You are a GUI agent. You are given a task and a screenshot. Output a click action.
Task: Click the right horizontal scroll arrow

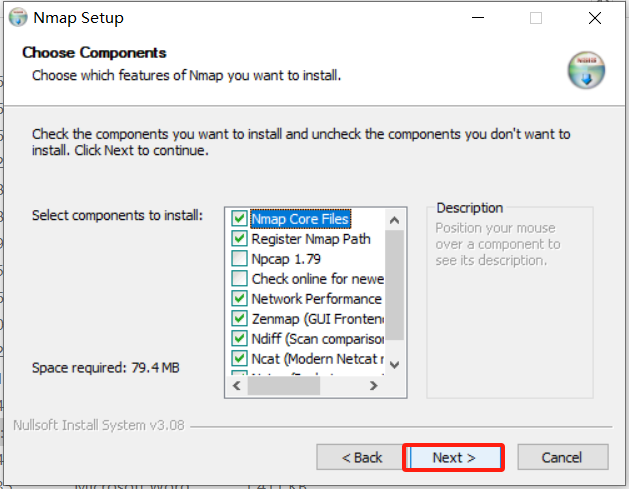coord(373,384)
